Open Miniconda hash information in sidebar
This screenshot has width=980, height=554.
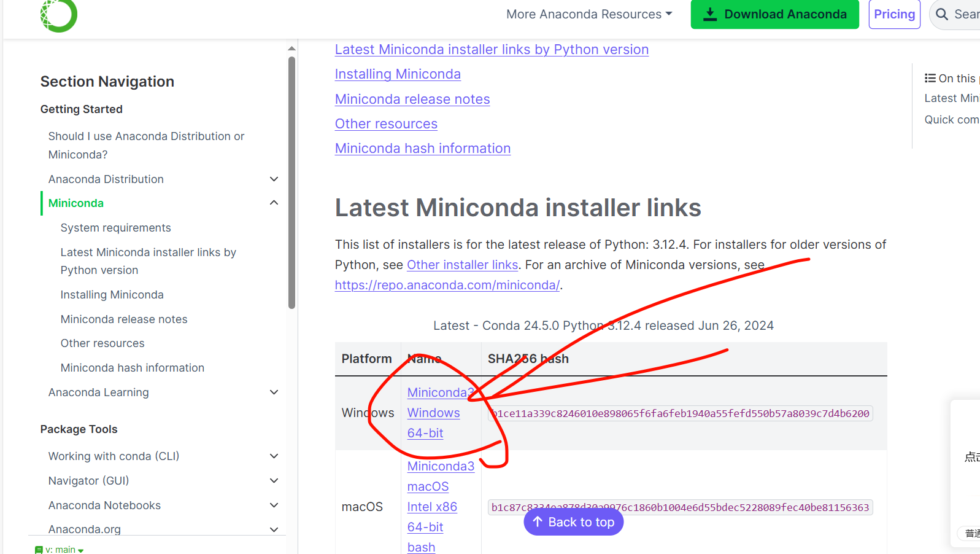[x=132, y=367]
